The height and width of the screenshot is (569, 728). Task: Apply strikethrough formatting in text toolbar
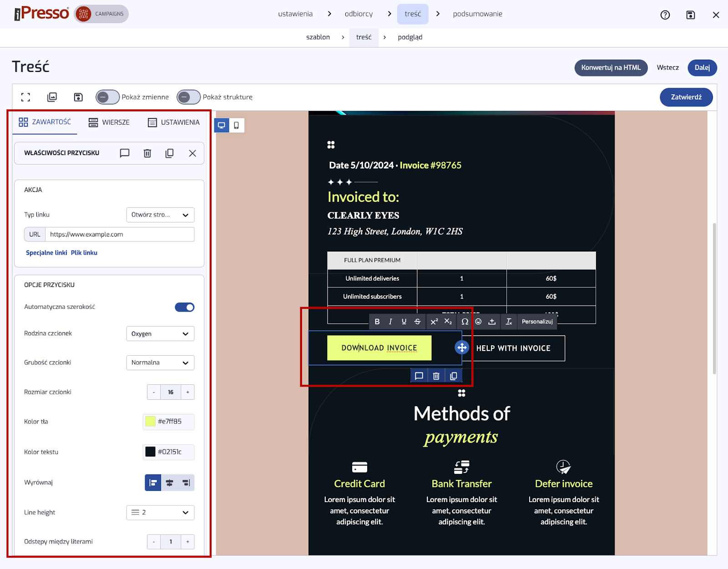click(x=418, y=322)
